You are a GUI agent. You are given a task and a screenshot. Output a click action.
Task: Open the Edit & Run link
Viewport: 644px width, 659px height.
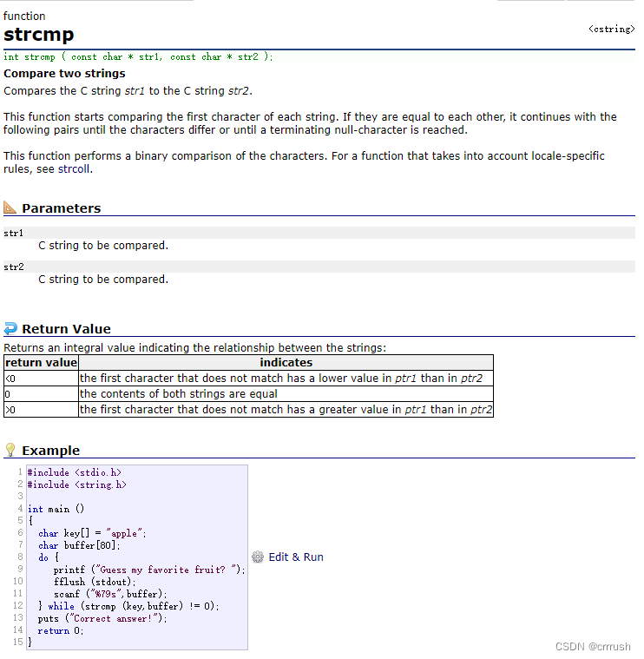pyautogui.click(x=296, y=557)
